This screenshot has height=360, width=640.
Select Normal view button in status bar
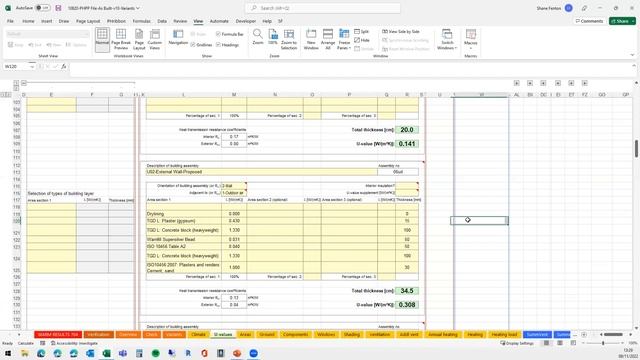click(x=547, y=343)
